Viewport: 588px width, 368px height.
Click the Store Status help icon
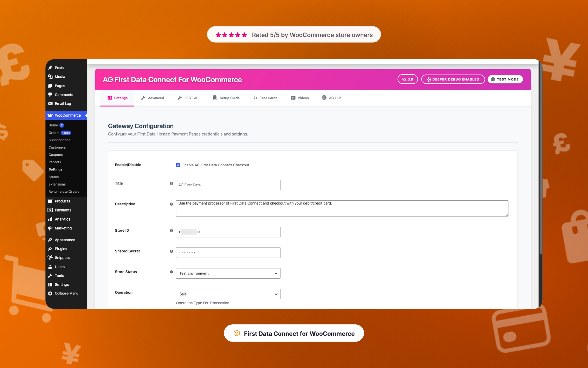[171, 272]
